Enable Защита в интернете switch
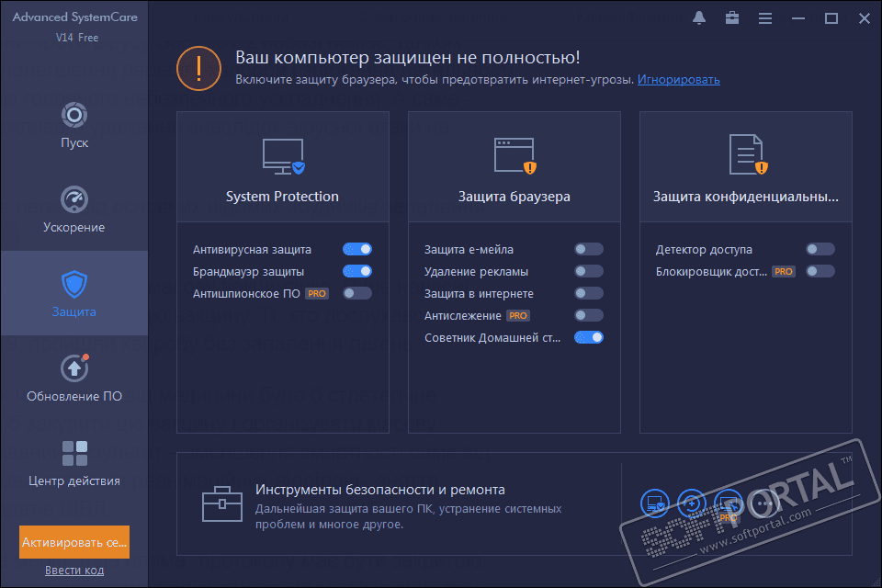Viewport: 882px width, 588px height. [589, 293]
